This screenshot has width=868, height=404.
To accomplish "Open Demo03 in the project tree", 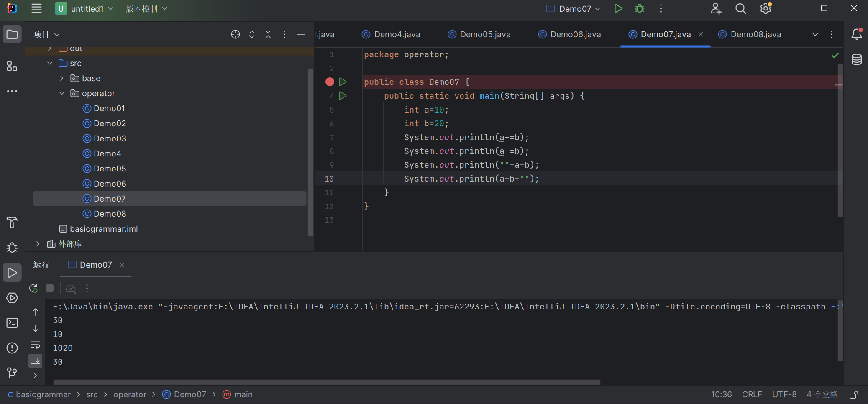I will [110, 138].
